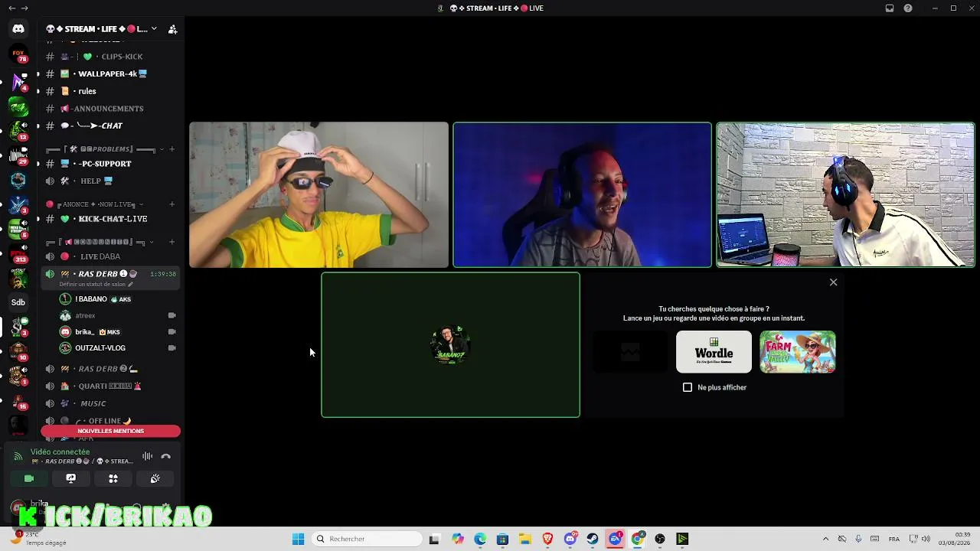Focus the BABANO avatar video tile
980x551 pixels.
click(450, 345)
